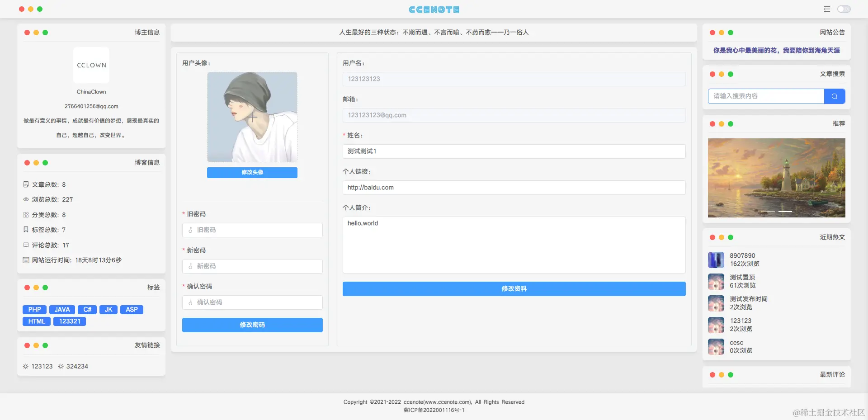The image size is (868, 420).
Task: Click the 修改头像 button
Action: click(252, 172)
